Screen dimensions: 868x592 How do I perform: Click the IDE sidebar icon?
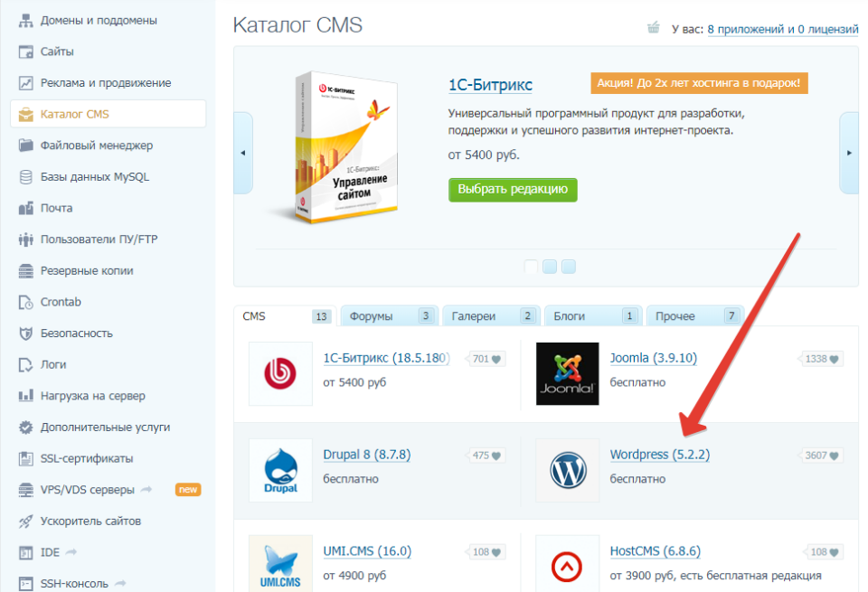click(x=25, y=552)
